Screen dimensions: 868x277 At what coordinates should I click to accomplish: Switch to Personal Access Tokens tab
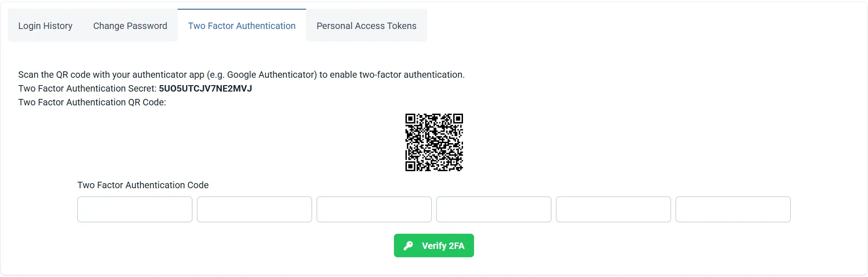pos(366,26)
